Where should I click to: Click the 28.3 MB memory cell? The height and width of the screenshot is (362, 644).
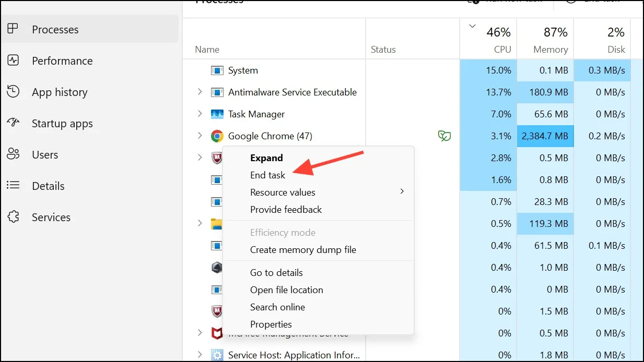[545, 202]
